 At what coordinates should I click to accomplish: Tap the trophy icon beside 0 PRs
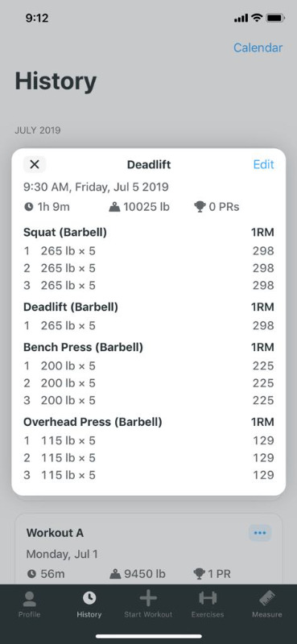click(x=200, y=207)
